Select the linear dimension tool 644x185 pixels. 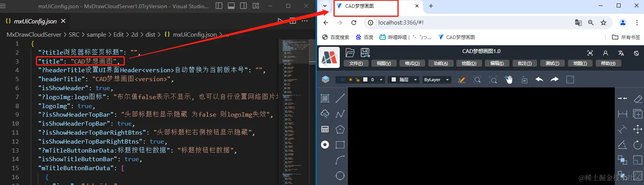point(623,114)
